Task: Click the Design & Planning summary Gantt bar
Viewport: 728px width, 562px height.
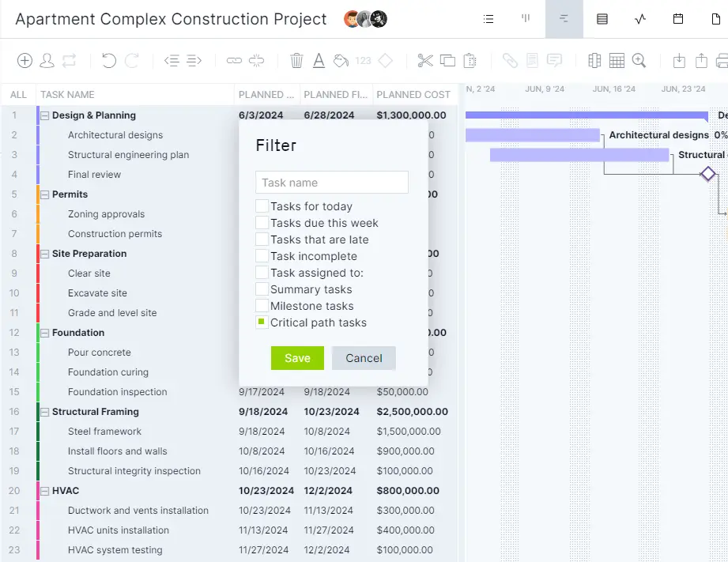Action: 587,115
